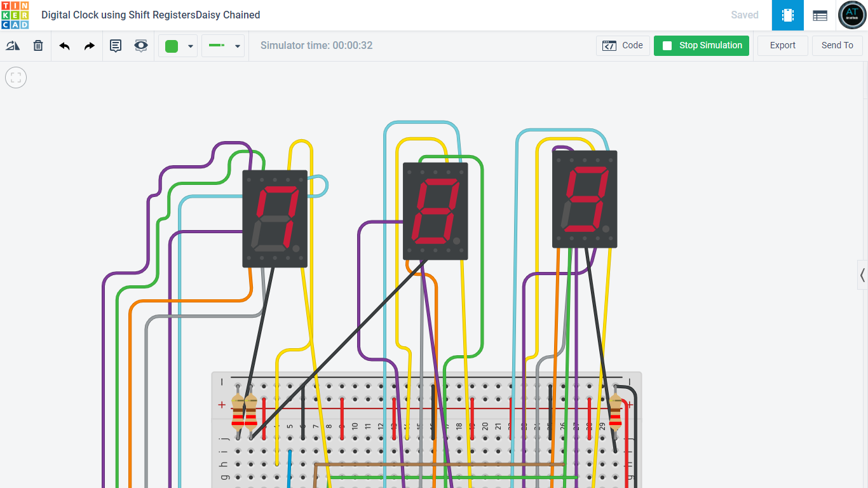Select the middle seven-segment display showing 8
The image size is (868, 488).
(x=435, y=211)
